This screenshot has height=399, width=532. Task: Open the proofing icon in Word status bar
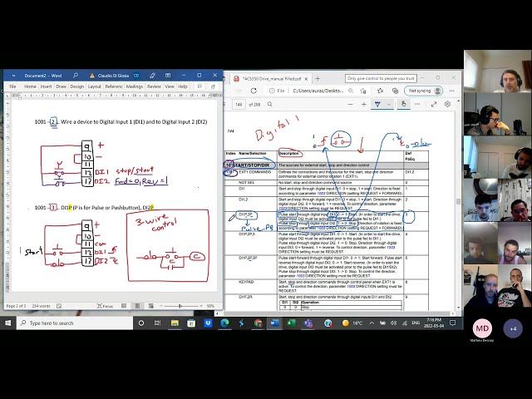click(59, 306)
